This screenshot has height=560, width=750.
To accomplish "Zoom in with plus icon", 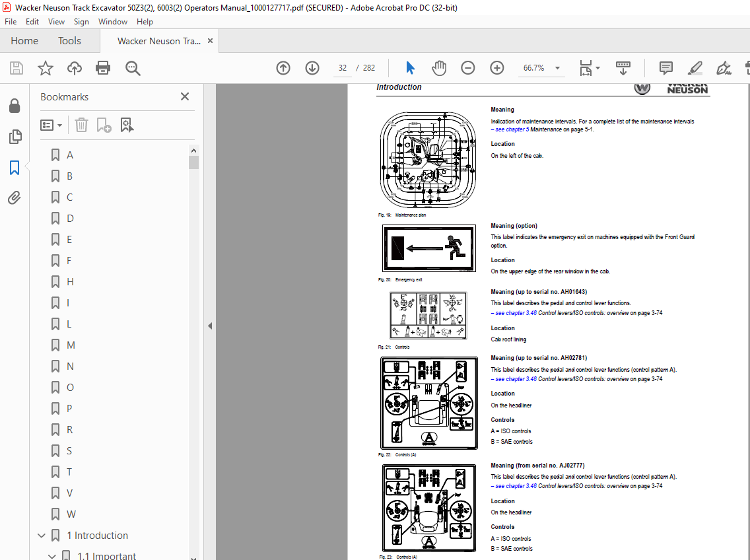I will [497, 68].
